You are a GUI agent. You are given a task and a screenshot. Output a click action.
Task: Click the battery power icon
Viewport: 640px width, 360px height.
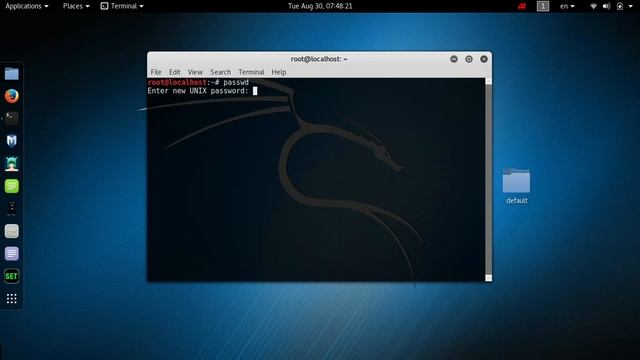(620, 6)
